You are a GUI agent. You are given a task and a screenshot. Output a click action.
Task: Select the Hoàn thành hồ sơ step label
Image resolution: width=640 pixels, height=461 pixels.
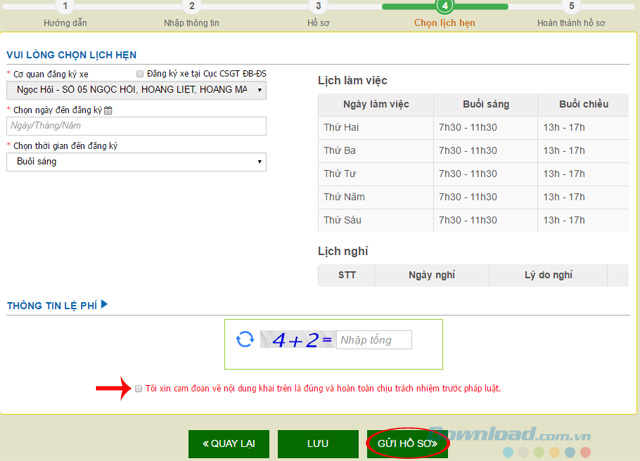(x=571, y=21)
